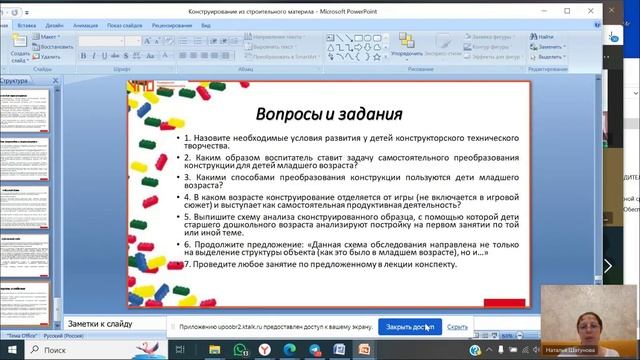Select the Text Box shape in the gallery

point(330,38)
